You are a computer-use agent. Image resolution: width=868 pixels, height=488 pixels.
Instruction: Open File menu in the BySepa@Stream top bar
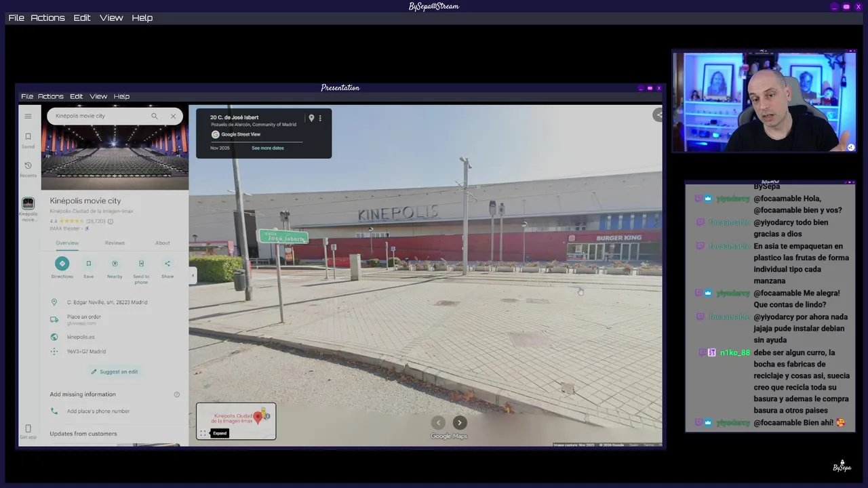[x=16, y=18]
